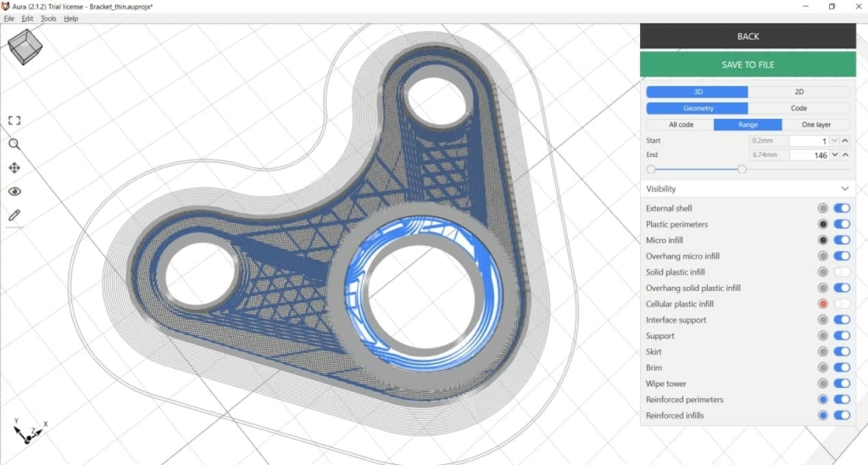The width and height of the screenshot is (868, 465).
Task: Select the pencil edit tool
Action: click(x=14, y=215)
